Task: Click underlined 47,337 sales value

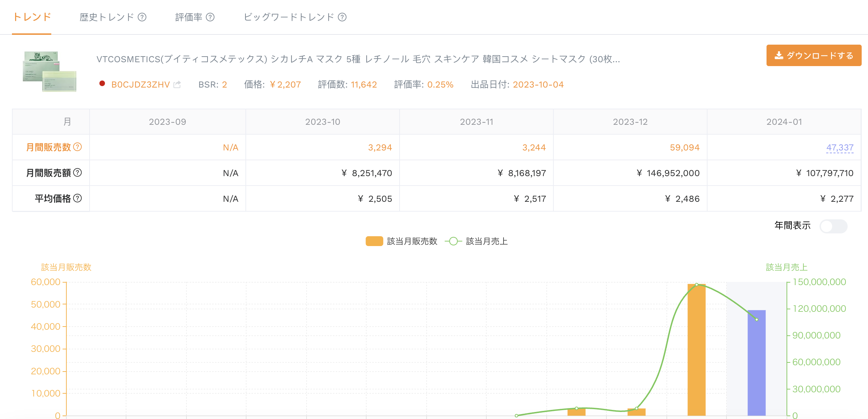Action: [840, 148]
